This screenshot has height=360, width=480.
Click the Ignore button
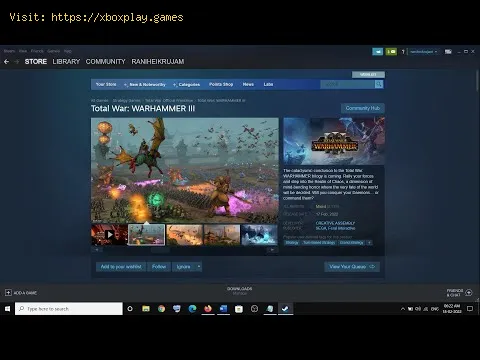tap(183, 267)
